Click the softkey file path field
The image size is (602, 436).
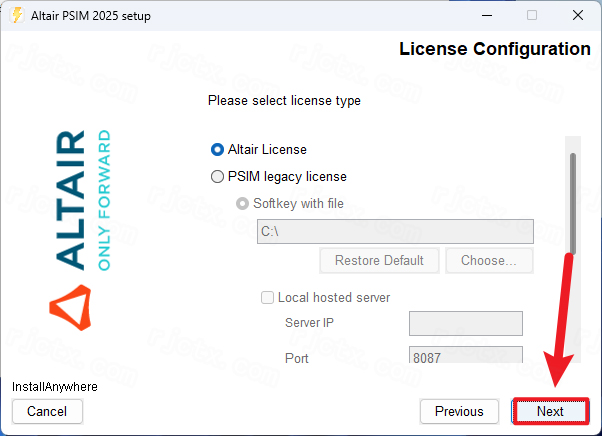395,232
